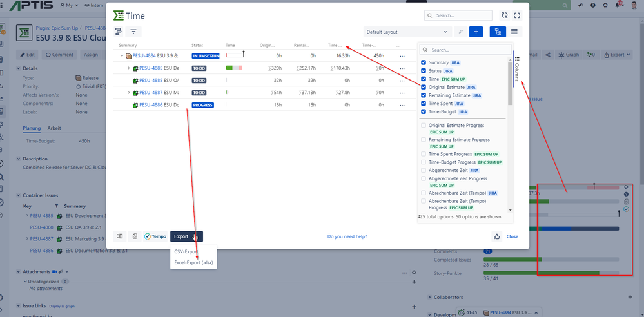The height and width of the screenshot is (317, 644).
Task: Click the Edit button on issue page
Action: (x=28, y=55)
